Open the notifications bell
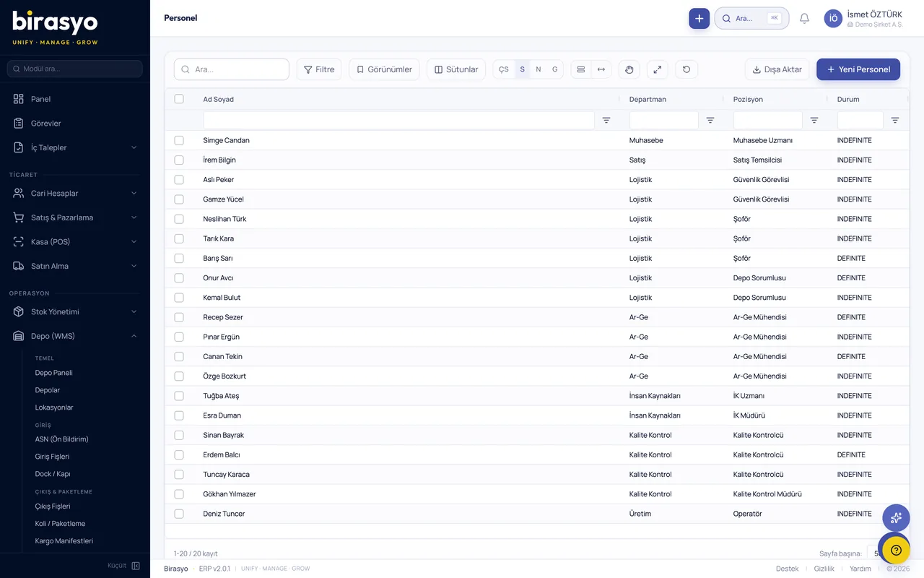 click(804, 18)
